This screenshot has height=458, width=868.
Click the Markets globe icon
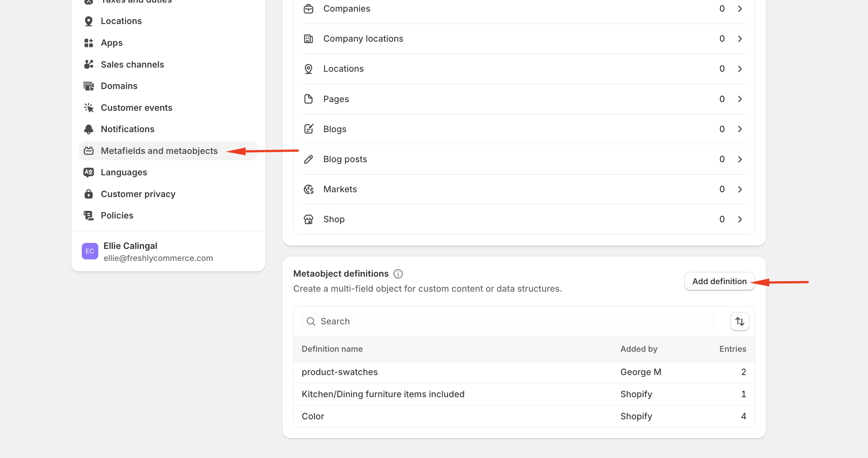click(308, 189)
